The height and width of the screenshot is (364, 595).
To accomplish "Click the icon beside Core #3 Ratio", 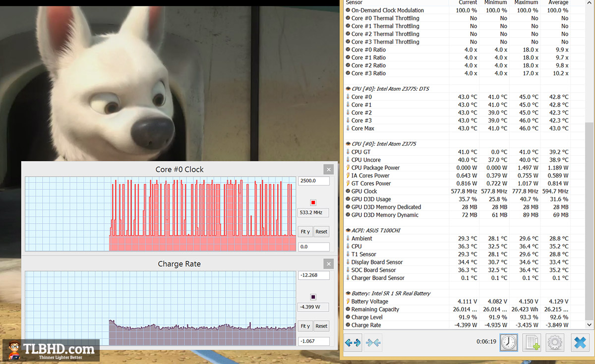I will tap(348, 73).
